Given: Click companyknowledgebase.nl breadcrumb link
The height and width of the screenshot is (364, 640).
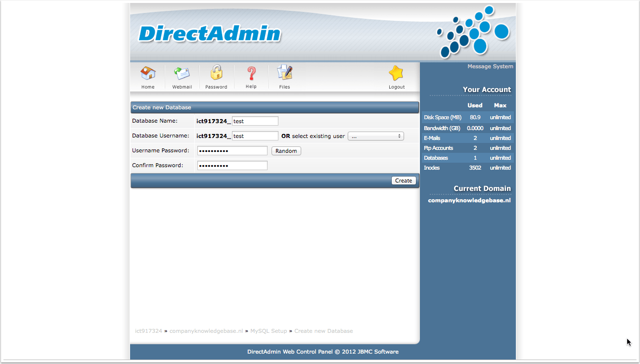Looking at the screenshot, I should (206, 331).
